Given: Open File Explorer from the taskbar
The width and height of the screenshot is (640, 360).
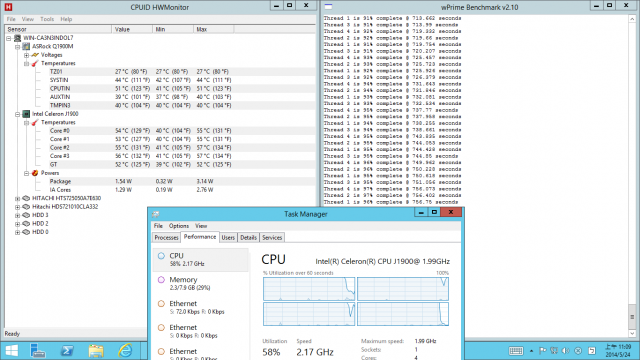Looking at the screenshot, I should [x=96, y=351].
